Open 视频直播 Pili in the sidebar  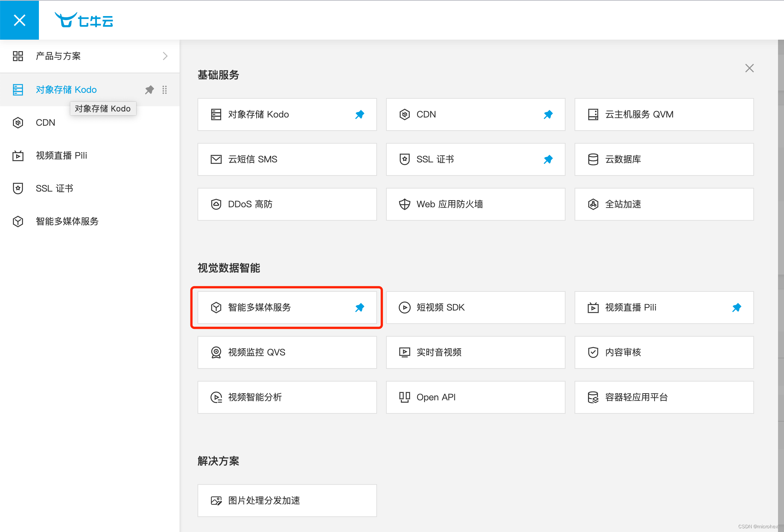tap(90, 156)
